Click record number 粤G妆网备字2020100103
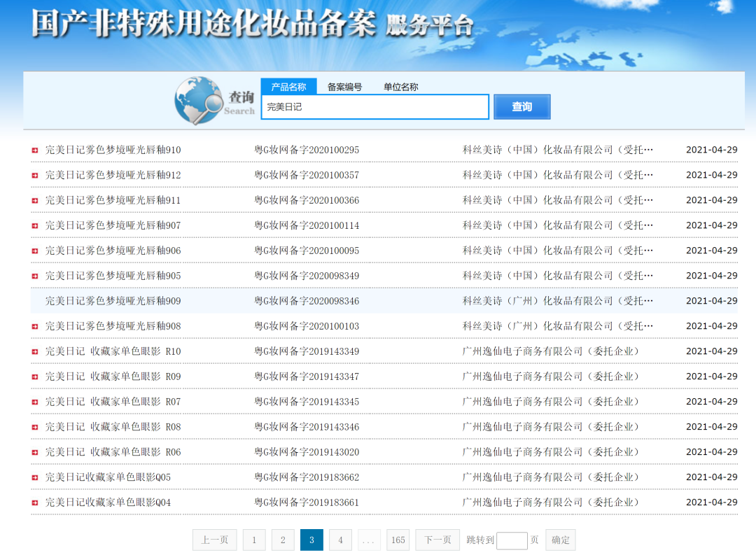756x555 pixels. pyautogui.click(x=307, y=326)
